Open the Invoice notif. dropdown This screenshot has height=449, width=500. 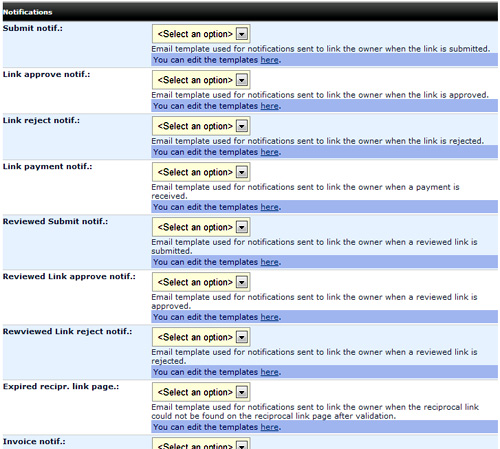[201, 444]
